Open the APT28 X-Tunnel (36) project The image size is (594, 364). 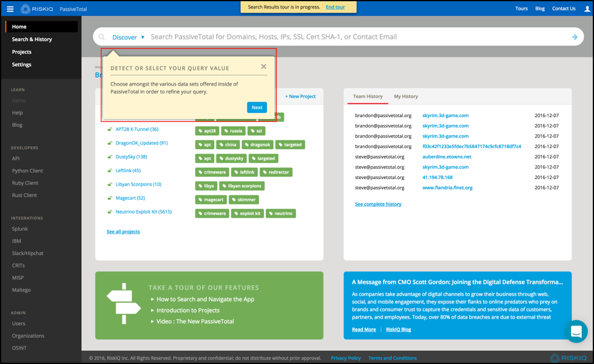tap(137, 130)
